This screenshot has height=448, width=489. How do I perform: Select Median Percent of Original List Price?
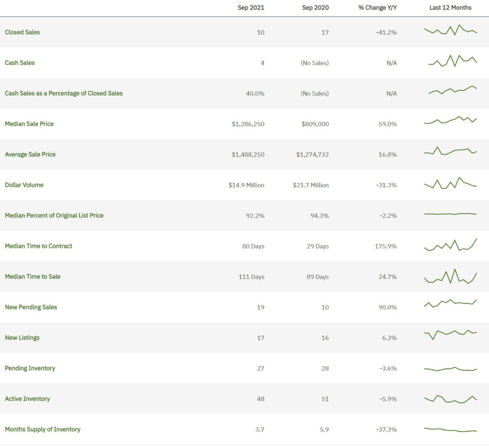54,215
